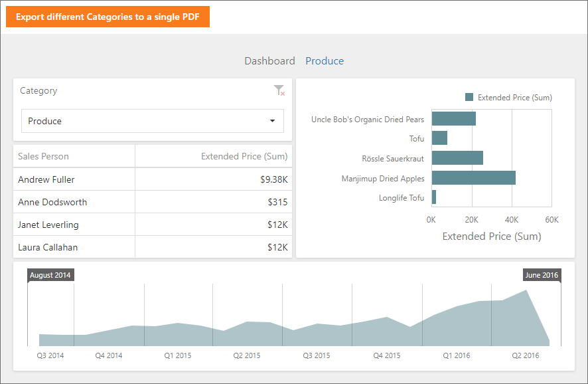Click the Extended Price (Sum) axis title

coord(492,237)
